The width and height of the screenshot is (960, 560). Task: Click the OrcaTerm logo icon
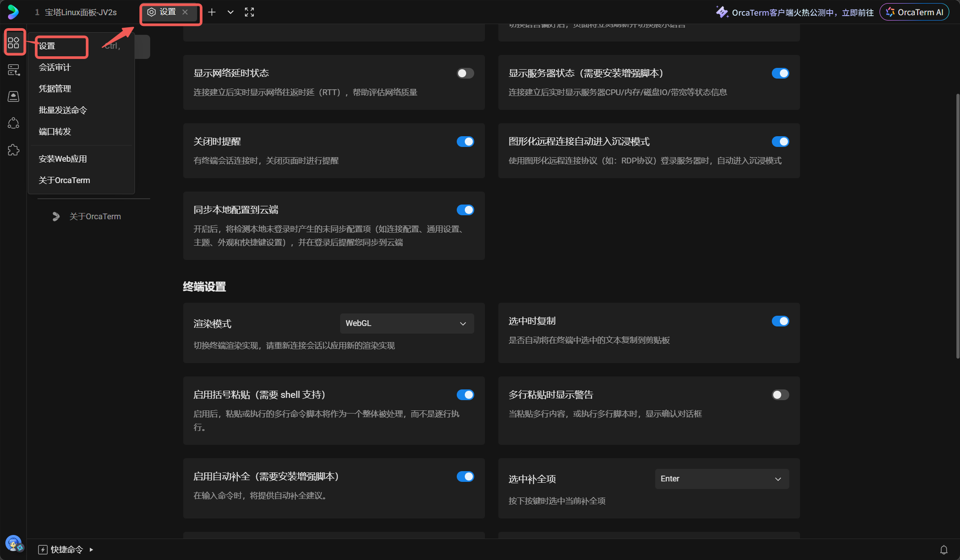point(13,12)
